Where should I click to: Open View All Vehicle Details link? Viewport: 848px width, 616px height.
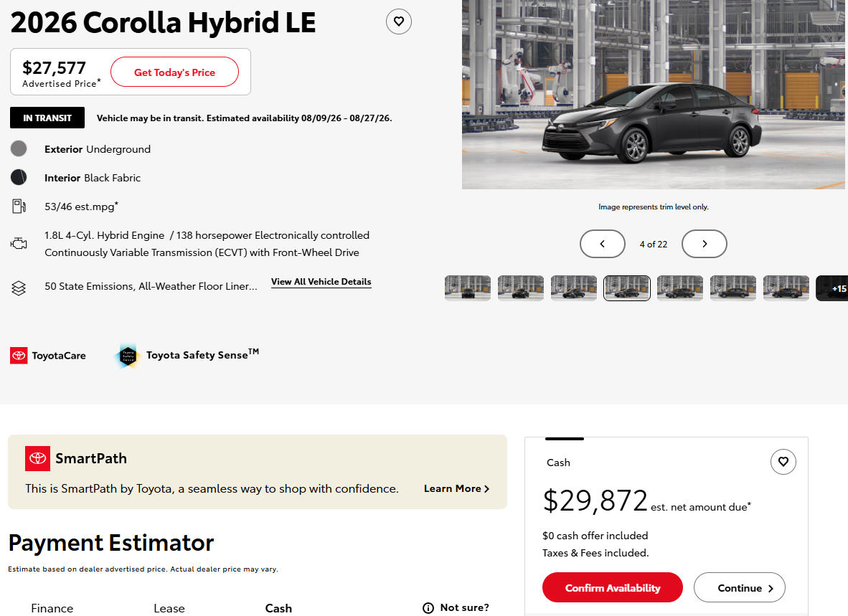321,282
